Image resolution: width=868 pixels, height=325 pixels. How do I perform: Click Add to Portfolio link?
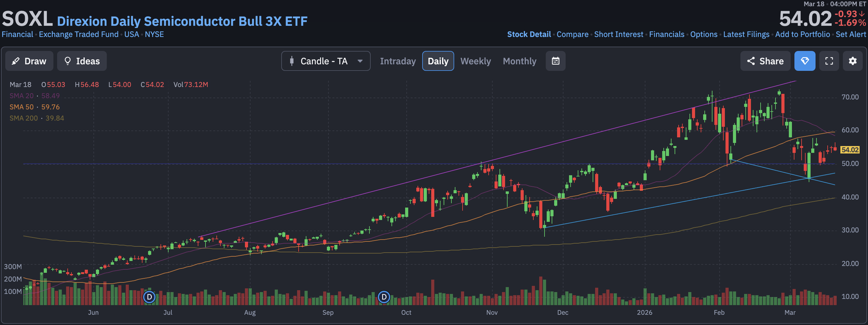coord(802,34)
